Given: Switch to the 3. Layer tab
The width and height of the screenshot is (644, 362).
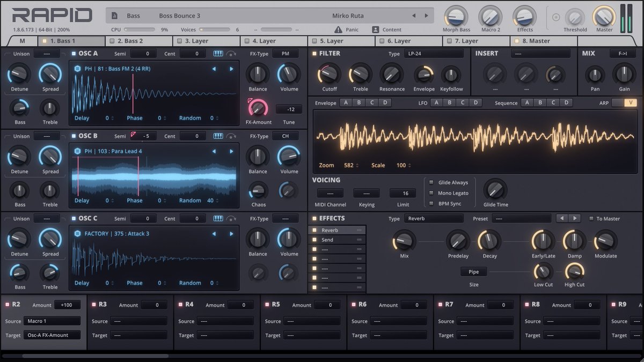Looking at the screenshot, I should pyautogui.click(x=207, y=41).
